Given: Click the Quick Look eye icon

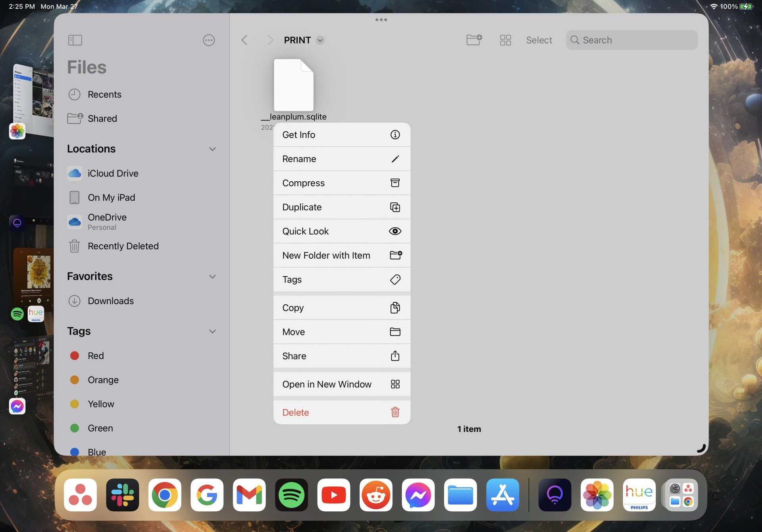Looking at the screenshot, I should point(395,231).
